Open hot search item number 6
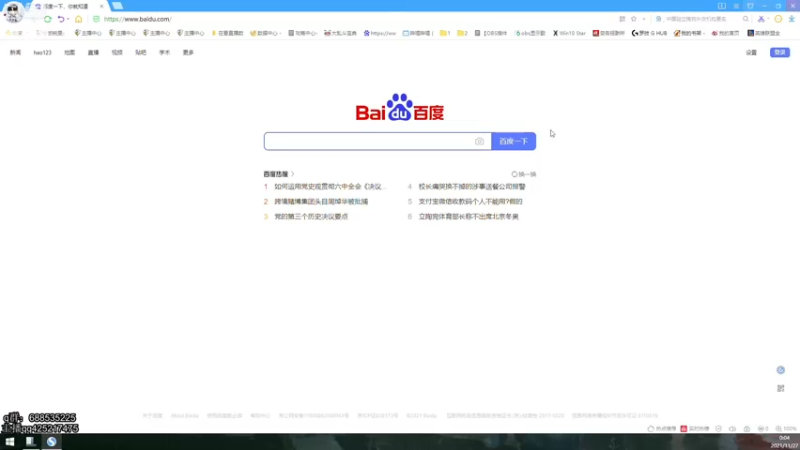Screen dimensions: 800x450 pyautogui.click(x=468, y=216)
